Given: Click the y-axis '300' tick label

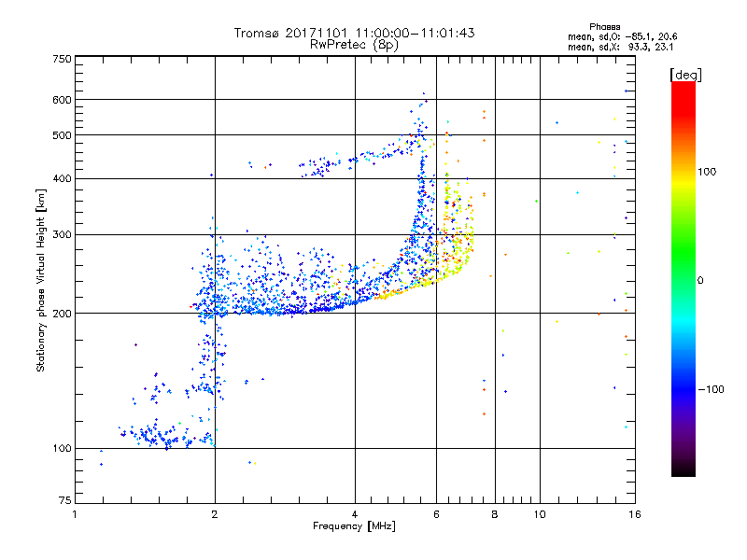Looking at the screenshot, I should point(62,235).
